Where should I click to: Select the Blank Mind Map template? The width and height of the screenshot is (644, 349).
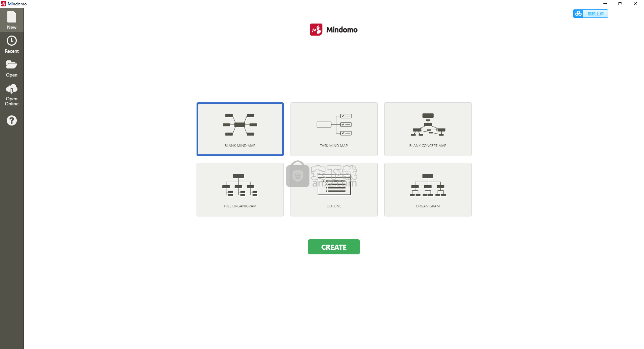click(x=240, y=129)
